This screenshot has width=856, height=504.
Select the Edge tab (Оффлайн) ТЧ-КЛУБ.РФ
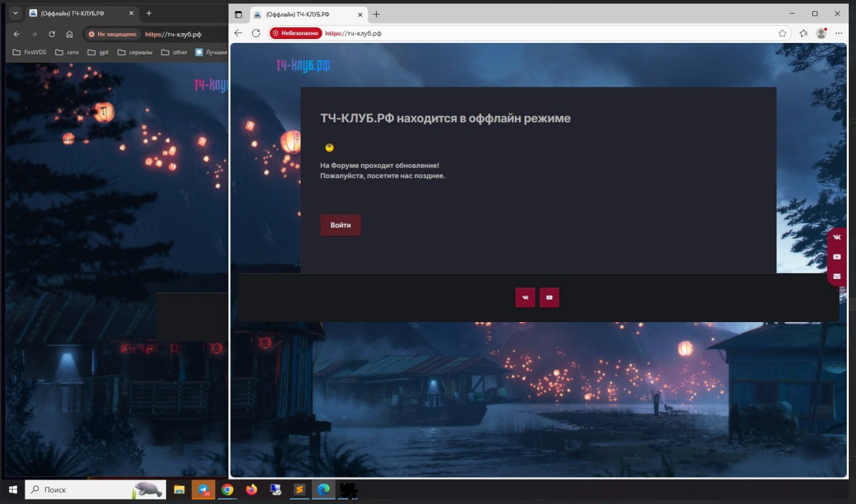tap(301, 14)
